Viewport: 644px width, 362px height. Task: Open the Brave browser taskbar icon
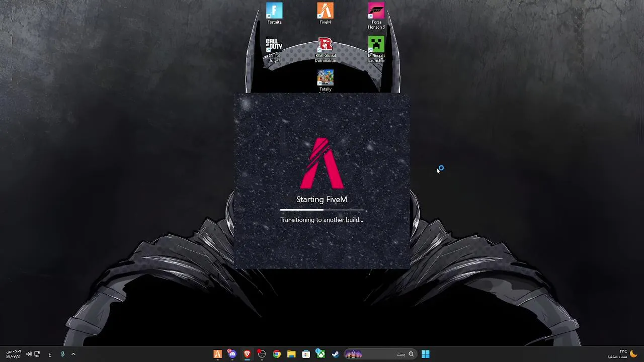tap(247, 354)
